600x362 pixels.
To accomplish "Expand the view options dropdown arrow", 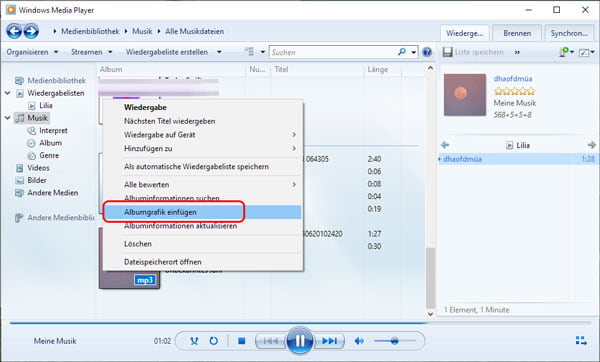I will click(263, 52).
